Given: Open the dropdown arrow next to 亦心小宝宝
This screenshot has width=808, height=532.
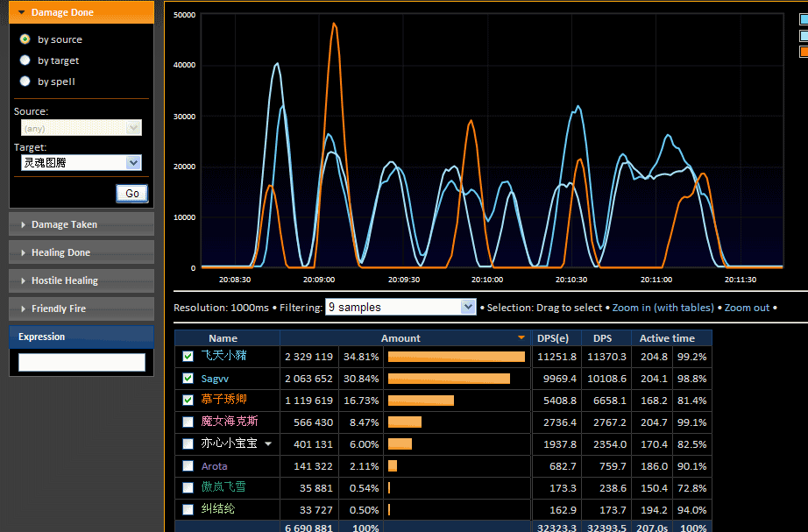Looking at the screenshot, I should click(x=268, y=443).
